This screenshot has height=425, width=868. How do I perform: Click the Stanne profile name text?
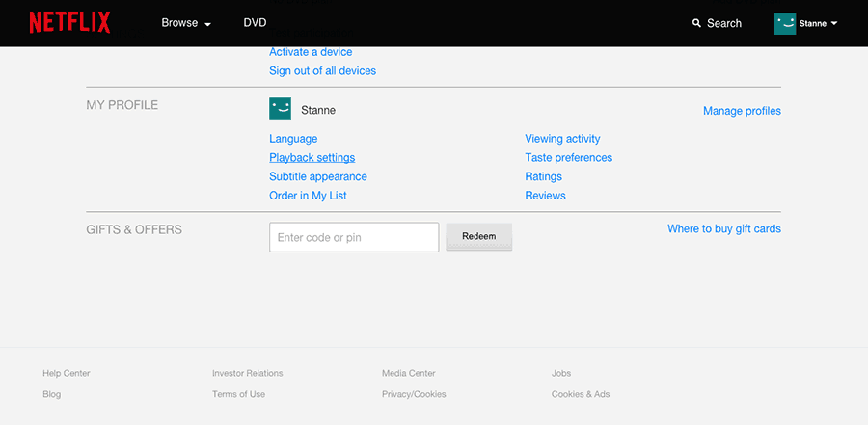click(x=318, y=110)
